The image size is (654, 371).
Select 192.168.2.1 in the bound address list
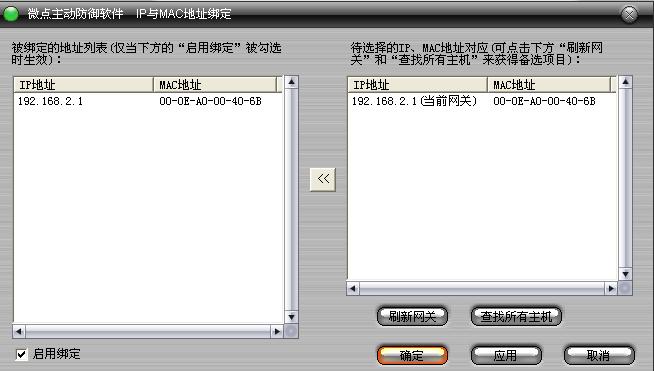50,101
